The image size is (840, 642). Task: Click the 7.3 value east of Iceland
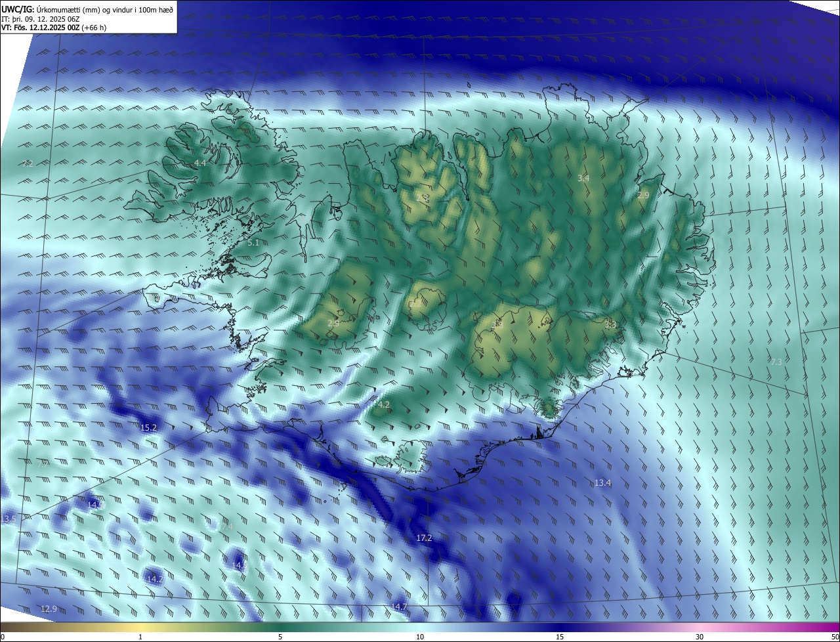(776, 362)
